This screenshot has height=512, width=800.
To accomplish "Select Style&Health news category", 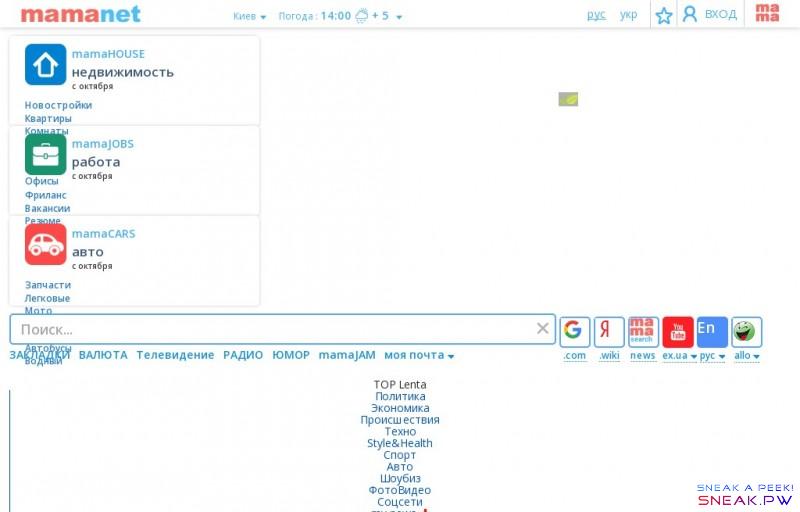I will 399,443.
